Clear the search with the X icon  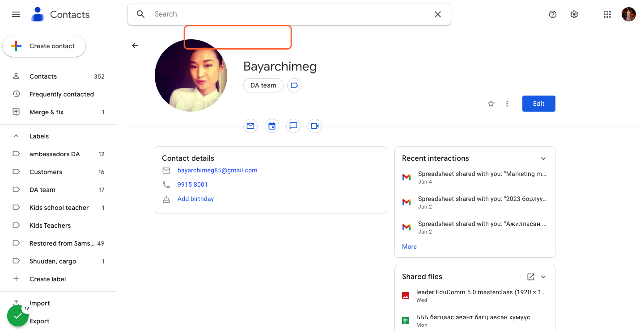coord(438,14)
